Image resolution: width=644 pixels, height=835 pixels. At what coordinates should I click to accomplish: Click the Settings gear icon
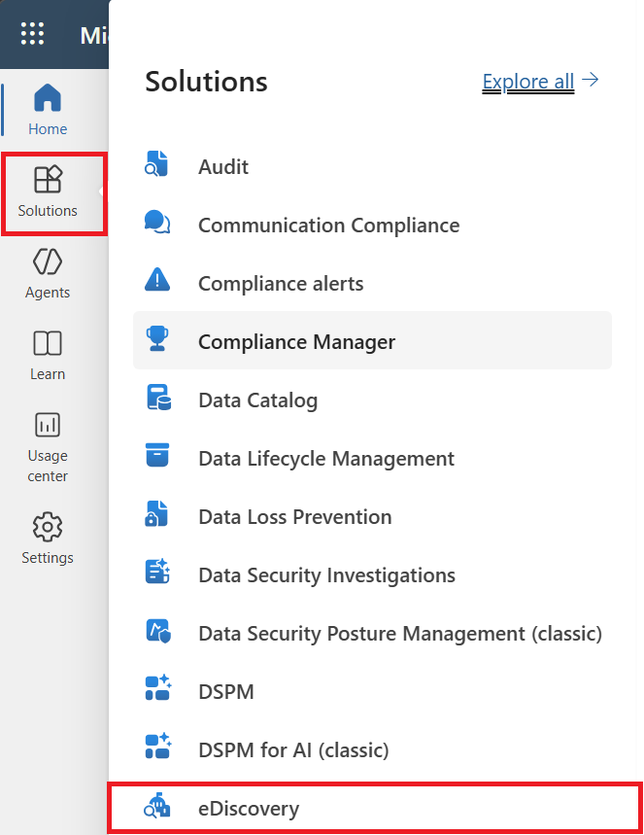[x=48, y=527]
